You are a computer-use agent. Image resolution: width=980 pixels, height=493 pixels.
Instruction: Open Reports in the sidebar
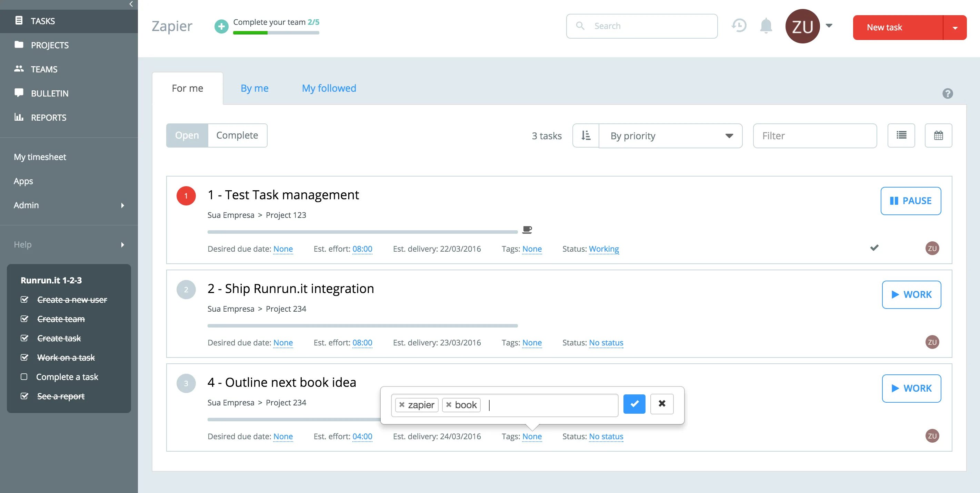click(69, 118)
